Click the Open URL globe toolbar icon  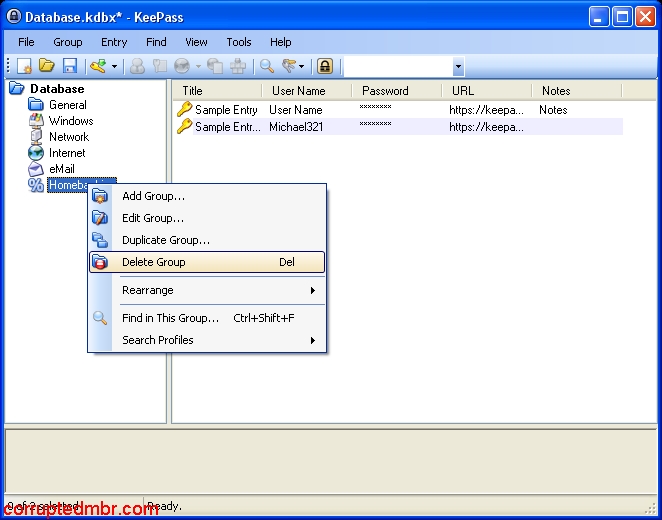pyautogui.click(x=182, y=66)
